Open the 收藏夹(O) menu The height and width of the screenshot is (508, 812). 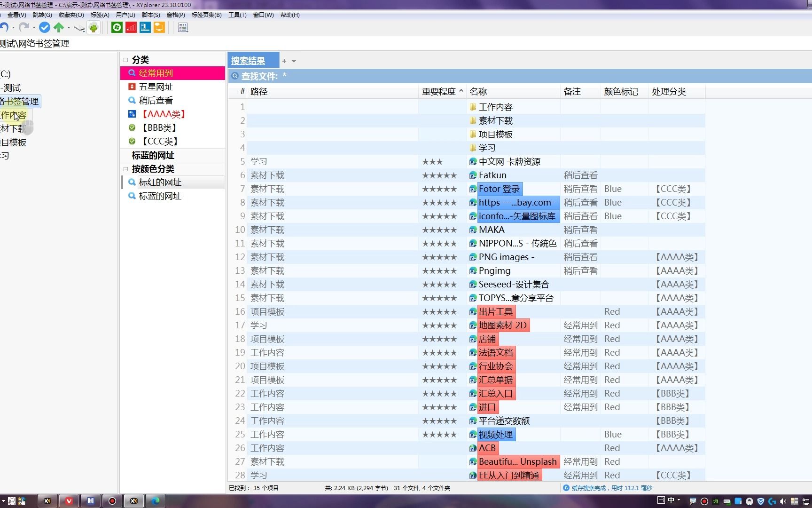(71, 15)
